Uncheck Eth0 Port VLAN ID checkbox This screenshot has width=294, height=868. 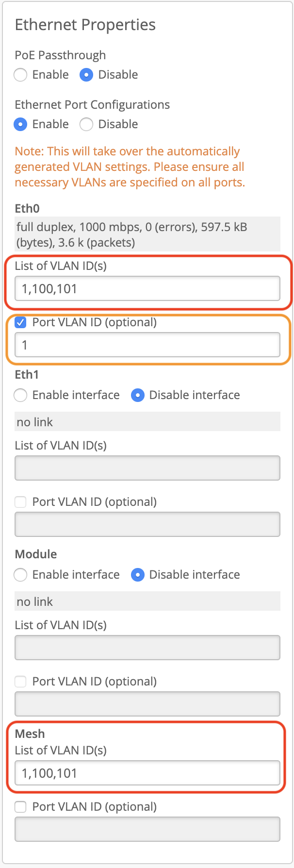pos(20,322)
